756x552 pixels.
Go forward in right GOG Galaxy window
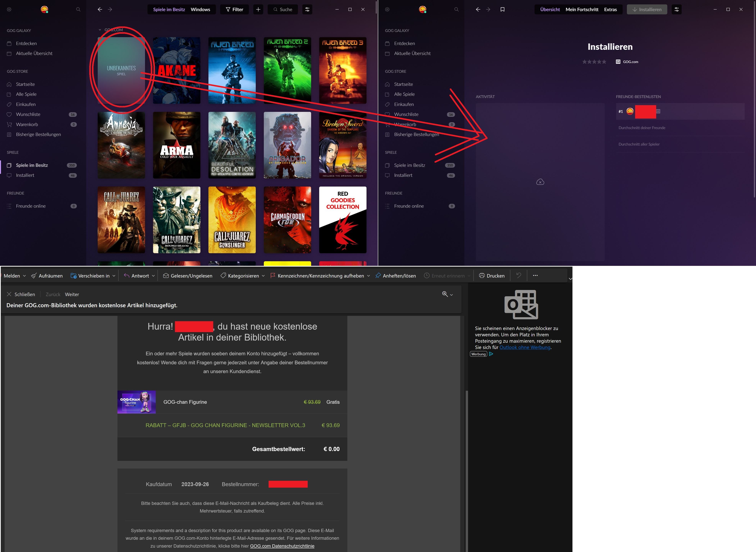[488, 9]
